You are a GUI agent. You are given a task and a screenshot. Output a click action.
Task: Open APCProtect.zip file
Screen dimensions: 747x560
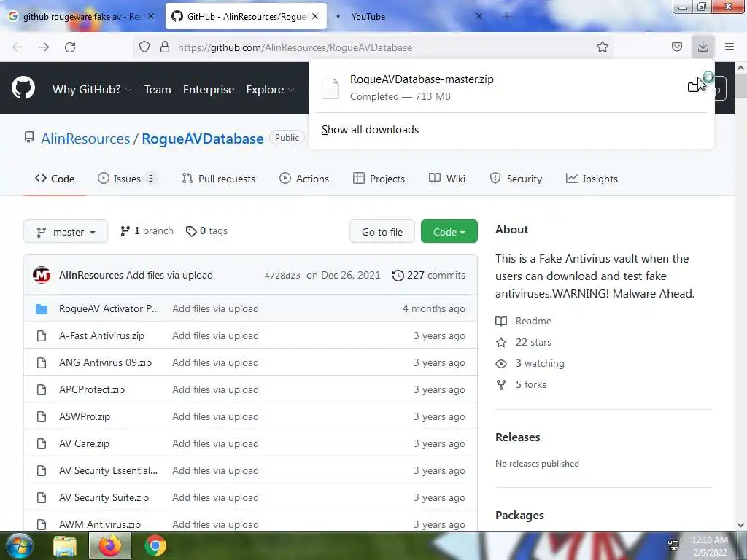92,389
